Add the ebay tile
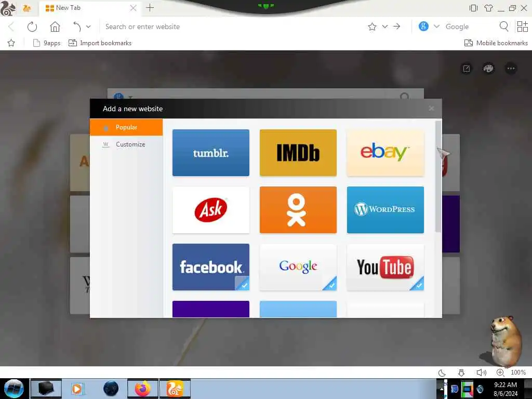Viewport: 532px width, 399px height. [385, 153]
